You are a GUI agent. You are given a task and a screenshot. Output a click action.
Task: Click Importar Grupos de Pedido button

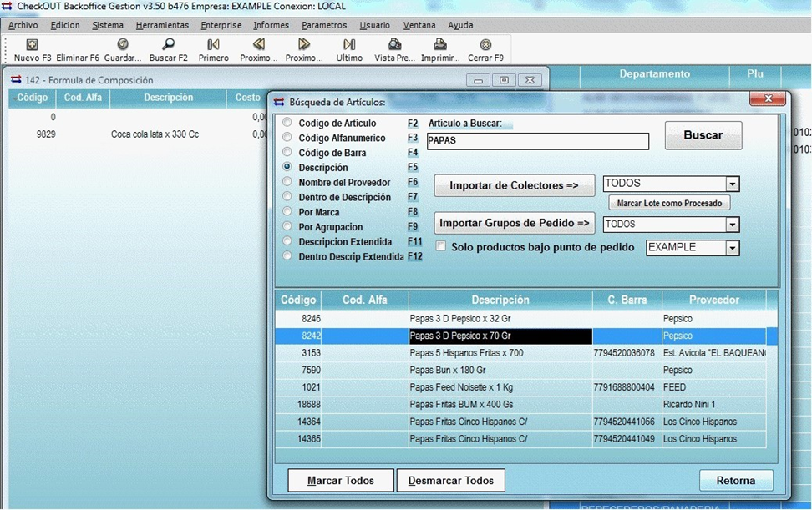pos(515,223)
